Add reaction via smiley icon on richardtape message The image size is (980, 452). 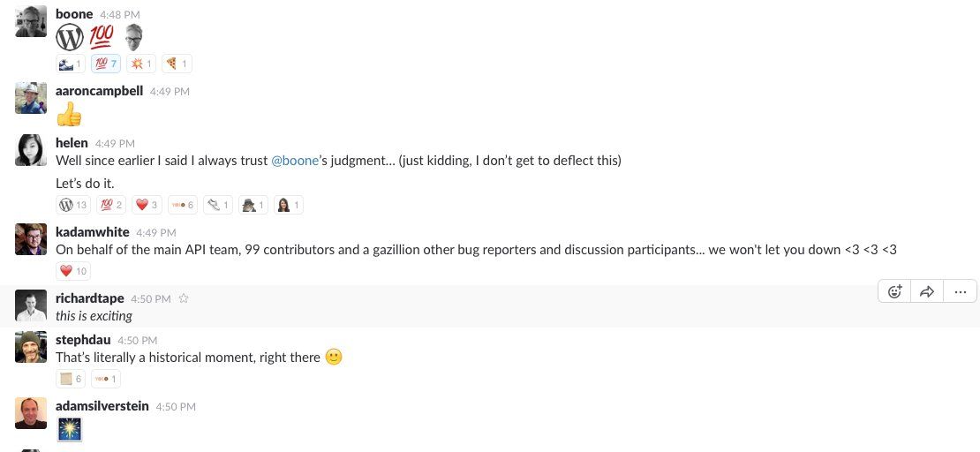click(x=895, y=291)
